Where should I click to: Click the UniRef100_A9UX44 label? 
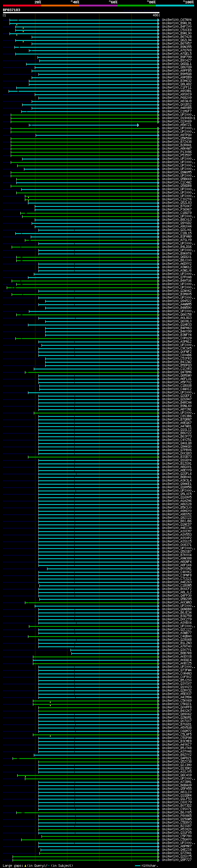pyautogui.click(x=176, y=226)
